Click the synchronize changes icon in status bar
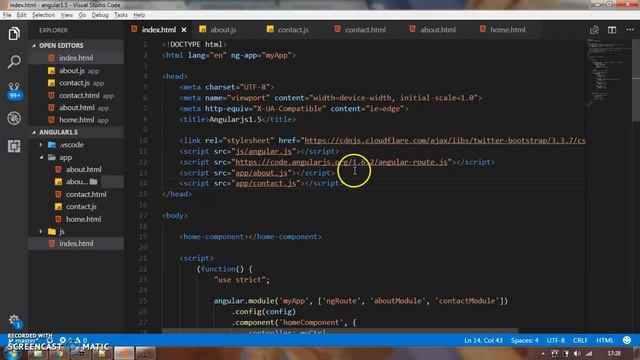Screen dimensions: 640x360 (x=50, y=340)
